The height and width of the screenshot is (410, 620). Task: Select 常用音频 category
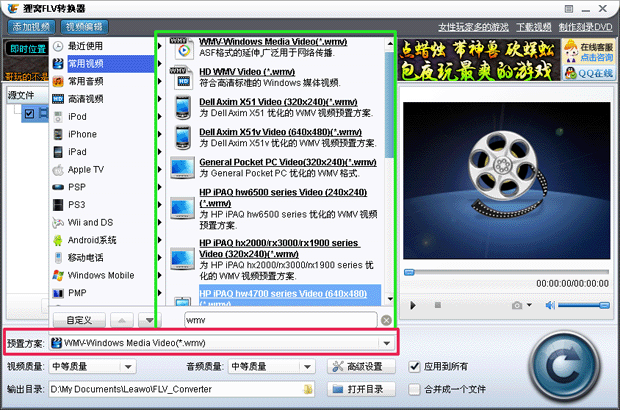point(103,81)
